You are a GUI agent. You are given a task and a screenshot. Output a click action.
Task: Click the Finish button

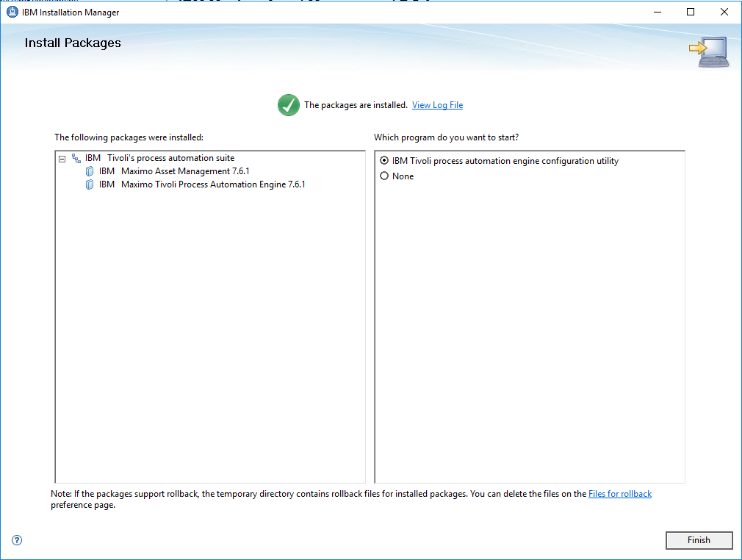(x=699, y=540)
